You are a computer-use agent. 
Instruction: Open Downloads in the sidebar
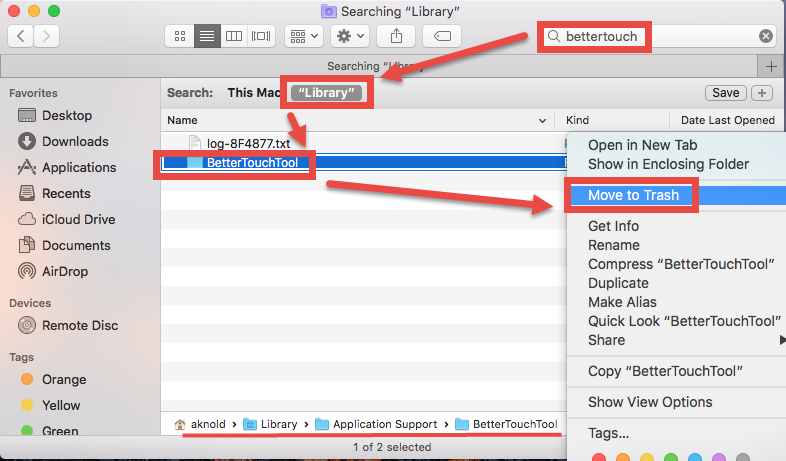click(x=75, y=142)
